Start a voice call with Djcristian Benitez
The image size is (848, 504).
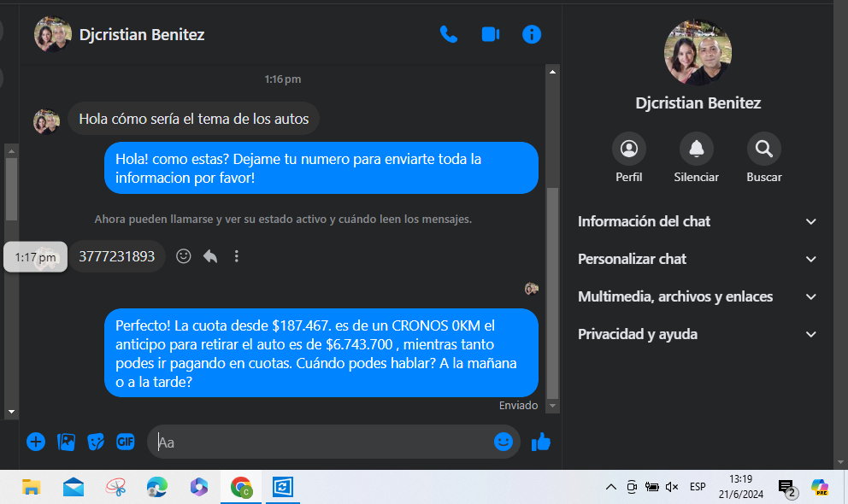click(448, 34)
